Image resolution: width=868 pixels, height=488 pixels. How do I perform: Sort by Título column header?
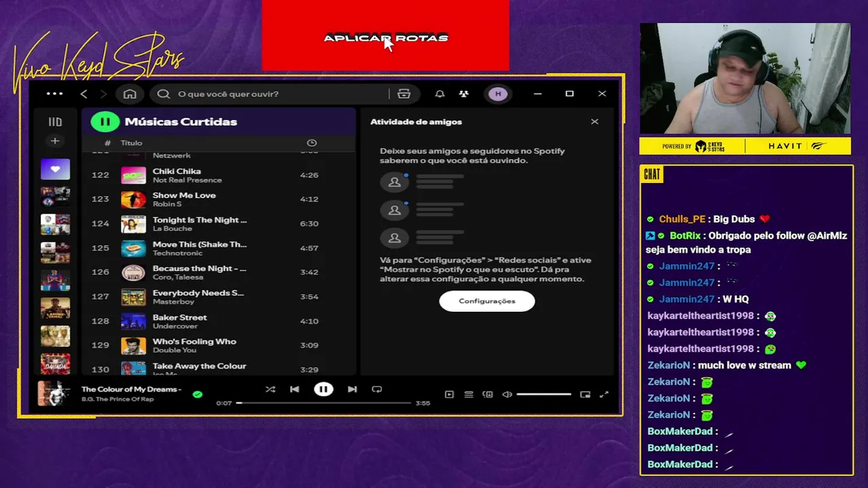[132, 143]
